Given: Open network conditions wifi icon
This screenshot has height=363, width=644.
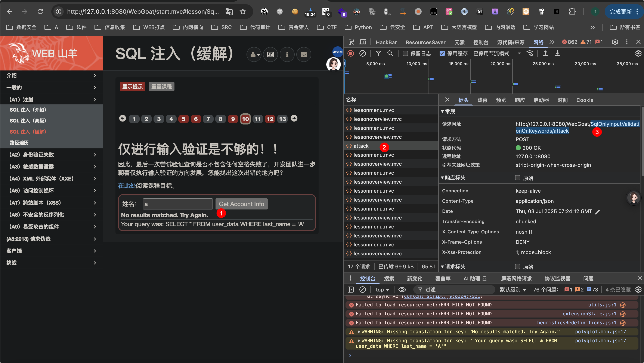Looking at the screenshot, I should 530,53.
